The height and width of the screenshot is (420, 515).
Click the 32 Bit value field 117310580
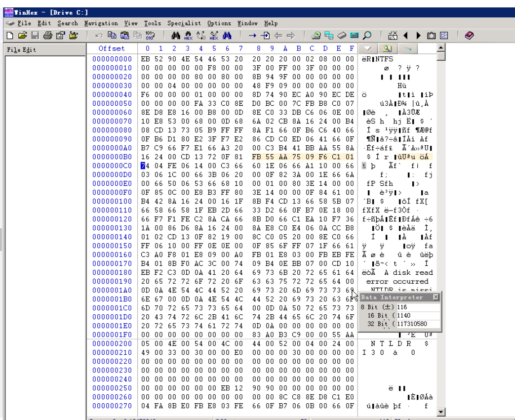[x=418, y=324]
